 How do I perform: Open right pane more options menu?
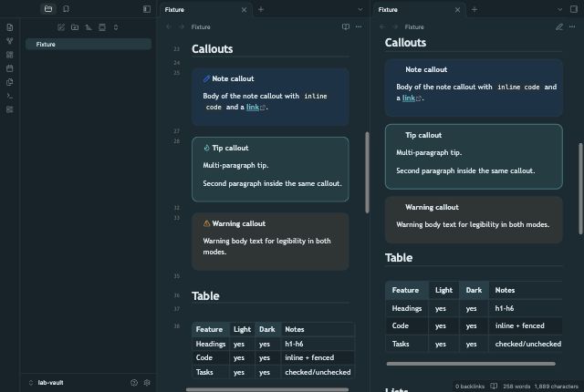[x=572, y=26]
